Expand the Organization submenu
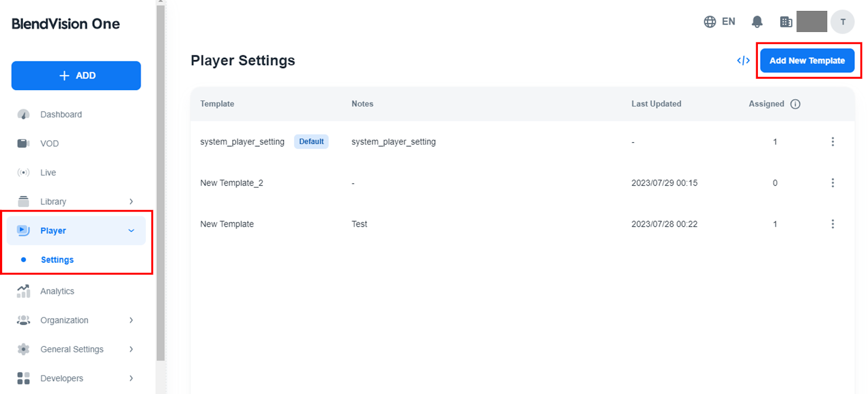The width and height of the screenshot is (868, 394). pyautogui.click(x=131, y=320)
